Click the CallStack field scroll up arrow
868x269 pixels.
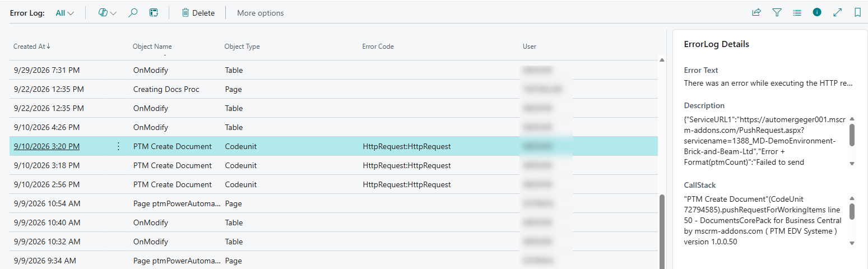click(852, 198)
